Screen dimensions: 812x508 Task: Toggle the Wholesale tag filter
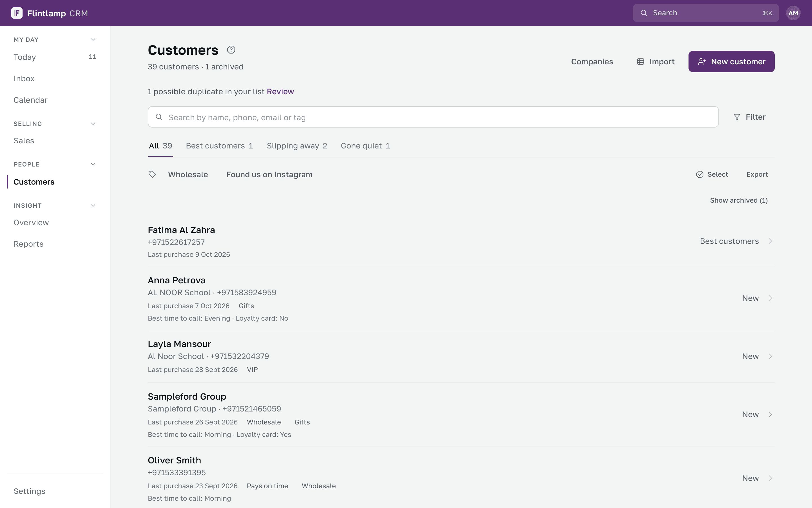tap(188, 174)
